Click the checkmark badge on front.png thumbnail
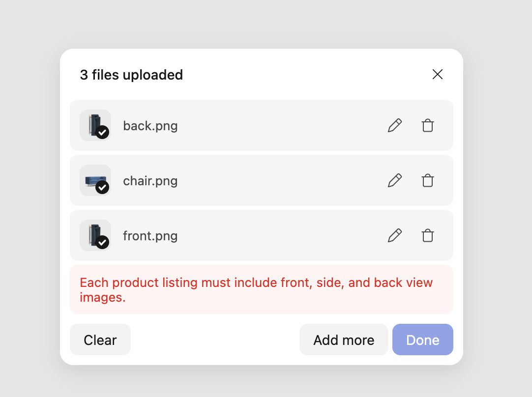Screen dimensions: 532x397 [102, 243]
